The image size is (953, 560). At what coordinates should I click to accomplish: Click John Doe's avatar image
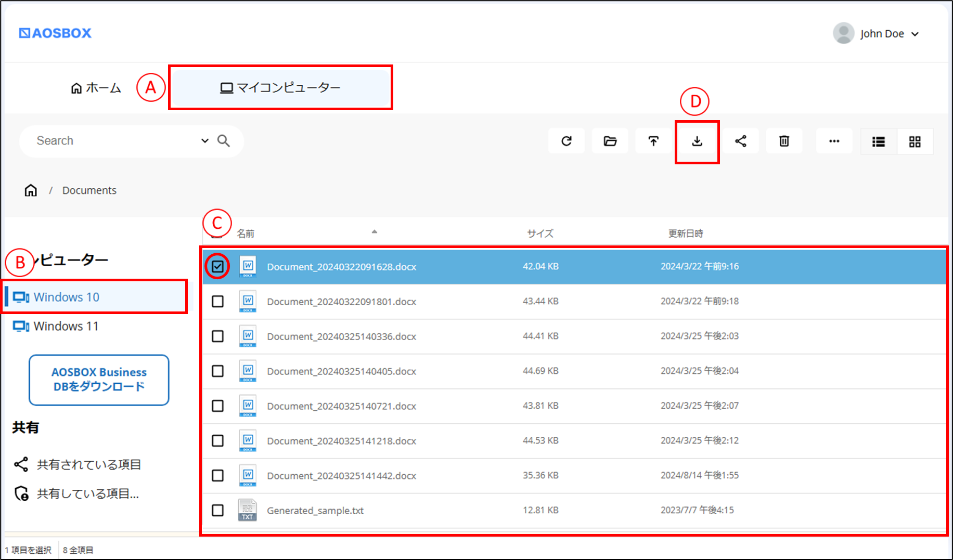[x=843, y=33]
